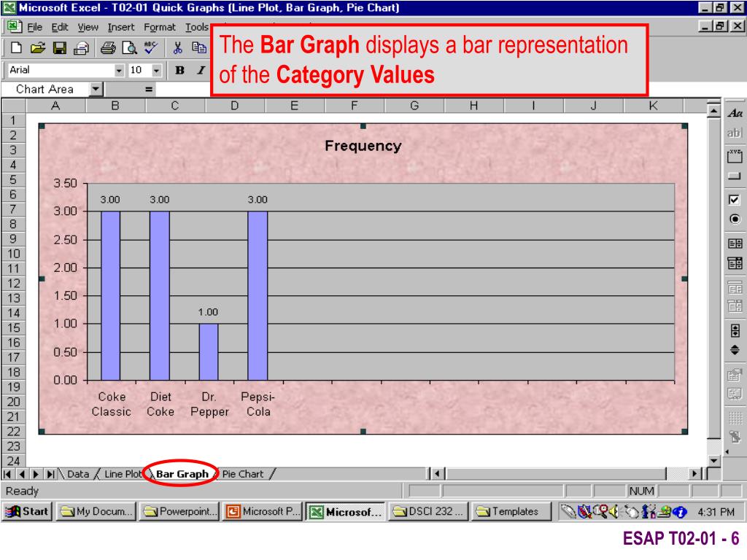Open the File menu

pos(34,27)
